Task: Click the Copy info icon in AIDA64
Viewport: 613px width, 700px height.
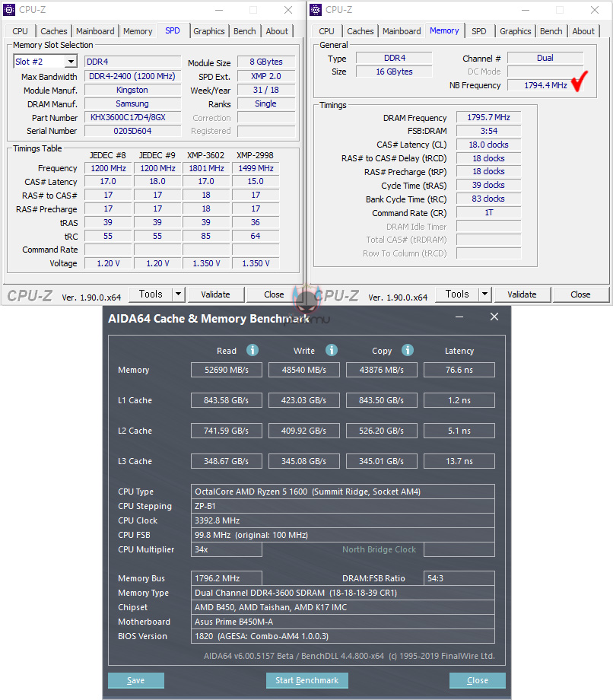Action: [408, 350]
